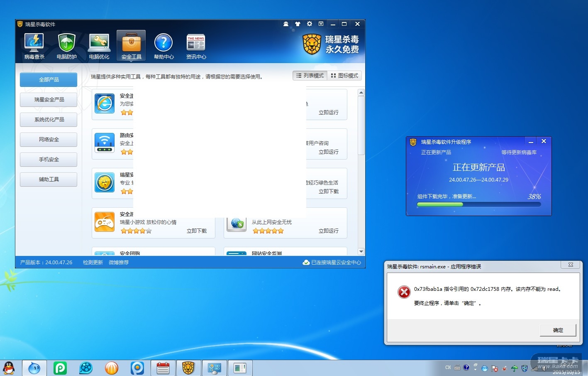Close the rsmain.exe error dialog

click(571, 265)
